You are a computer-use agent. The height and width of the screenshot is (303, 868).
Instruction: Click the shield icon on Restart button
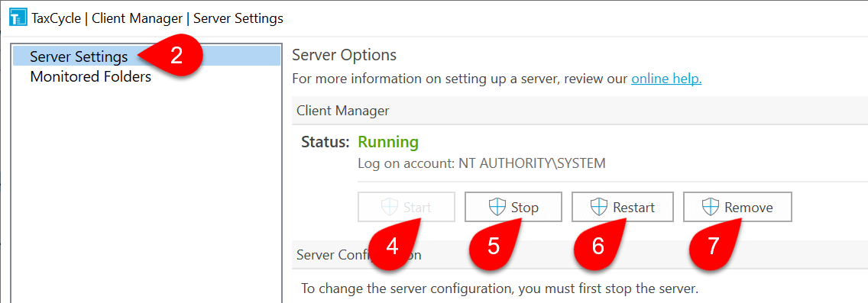[599, 208]
